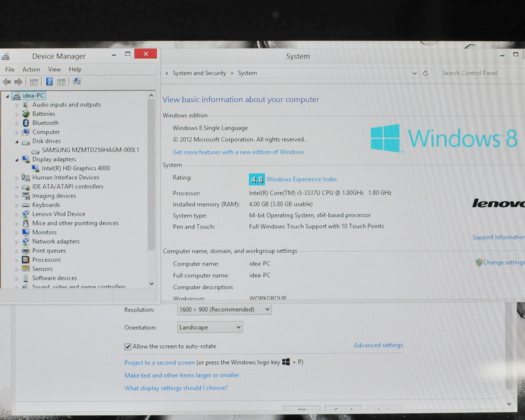Select the Computer tree item
The height and width of the screenshot is (420, 525).
pyautogui.click(x=46, y=132)
